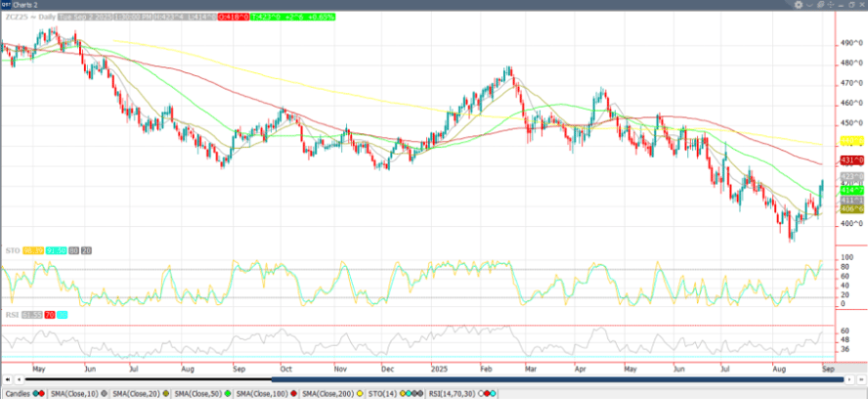Click the STO indicator label

coord(11,251)
